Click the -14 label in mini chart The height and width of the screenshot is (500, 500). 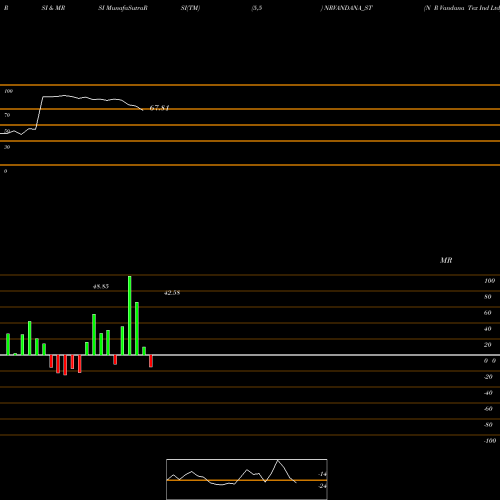point(322,474)
